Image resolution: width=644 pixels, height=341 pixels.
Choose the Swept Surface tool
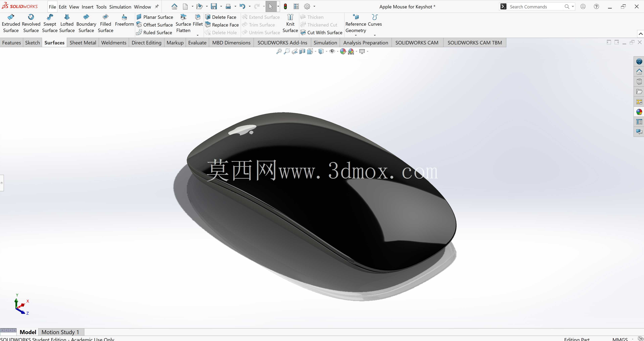coord(50,24)
